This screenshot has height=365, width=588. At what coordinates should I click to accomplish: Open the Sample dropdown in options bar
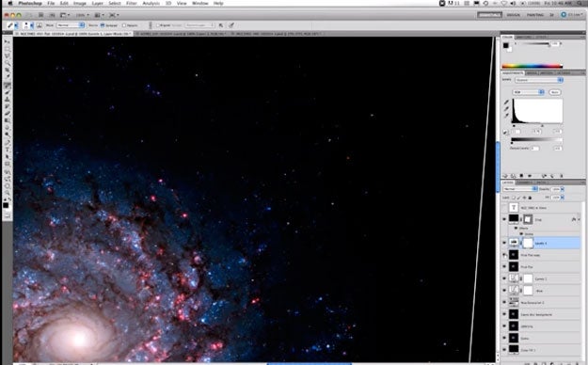199,25
